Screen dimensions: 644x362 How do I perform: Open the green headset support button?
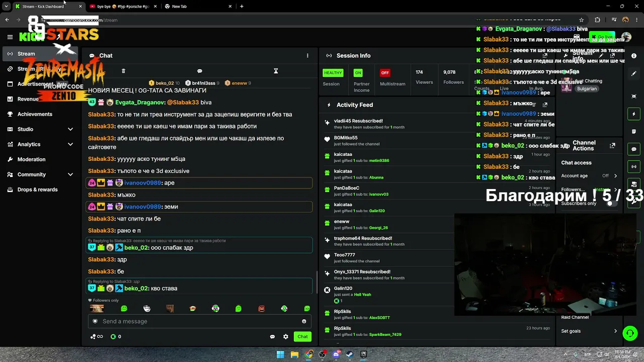[630, 333]
